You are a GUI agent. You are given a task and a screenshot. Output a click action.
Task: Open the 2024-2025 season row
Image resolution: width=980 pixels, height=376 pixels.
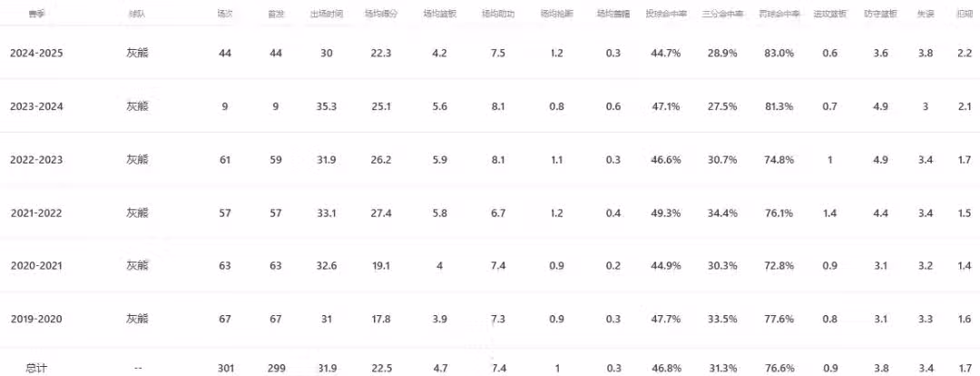pyautogui.click(x=36, y=54)
